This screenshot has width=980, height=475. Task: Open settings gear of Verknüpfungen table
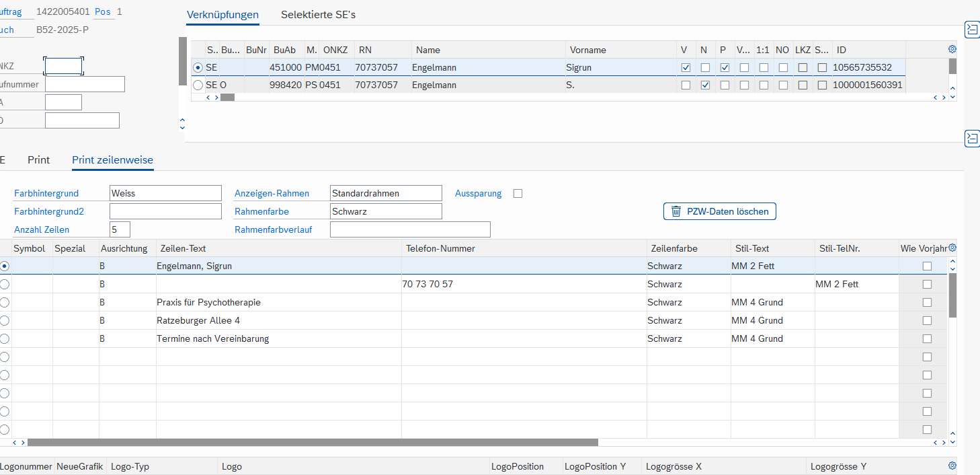tap(952, 49)
